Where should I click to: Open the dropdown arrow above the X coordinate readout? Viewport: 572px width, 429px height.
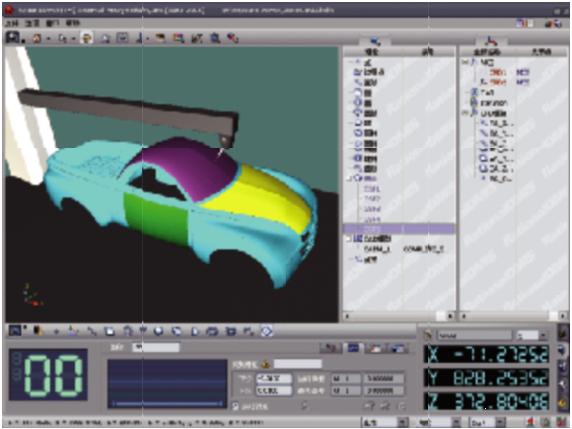tap(543, 335)
